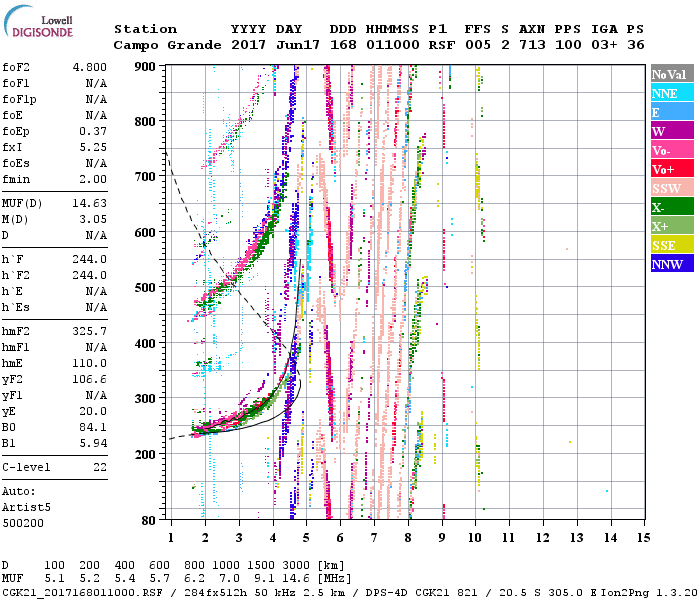
Task: Select the NNW blue legend swatch
Action: [672, 263]
